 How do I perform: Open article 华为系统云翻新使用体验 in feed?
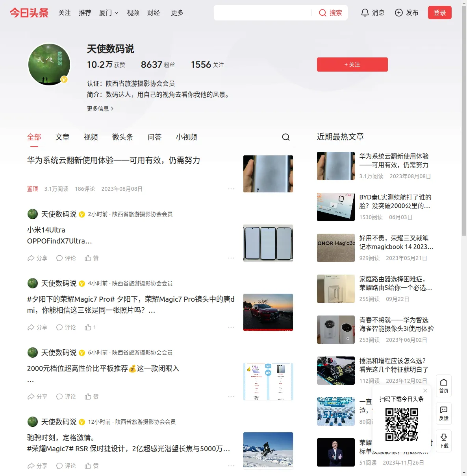[114, 160]
